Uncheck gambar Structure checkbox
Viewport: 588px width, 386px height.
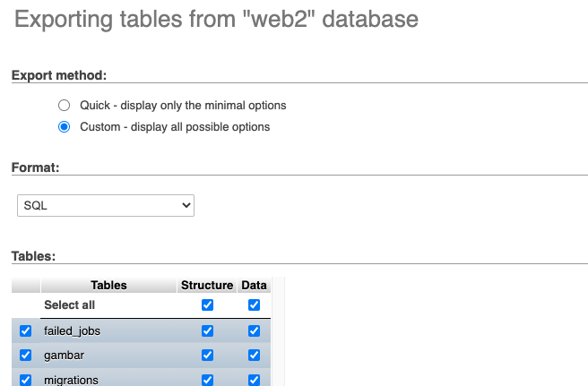coord(208,356)
